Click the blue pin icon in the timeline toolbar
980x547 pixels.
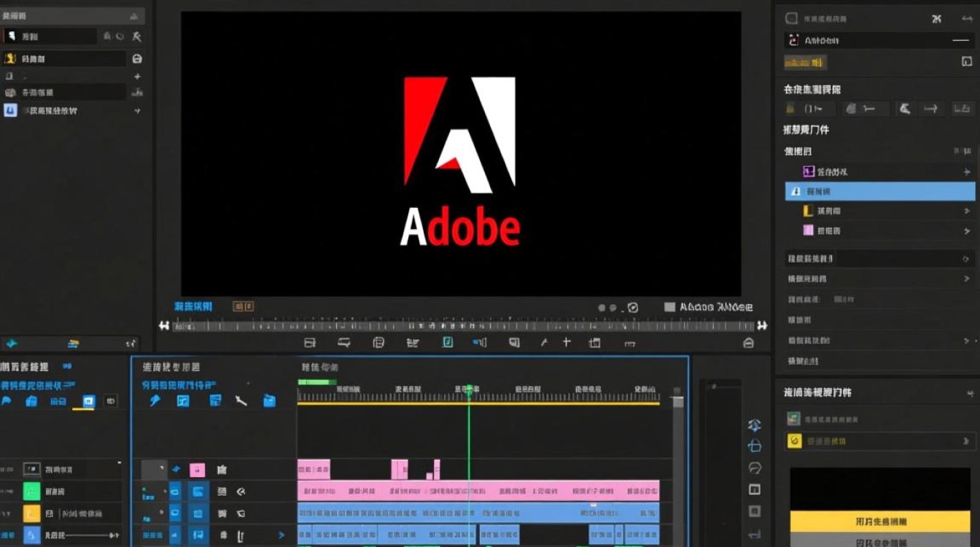tap(155, 400)
